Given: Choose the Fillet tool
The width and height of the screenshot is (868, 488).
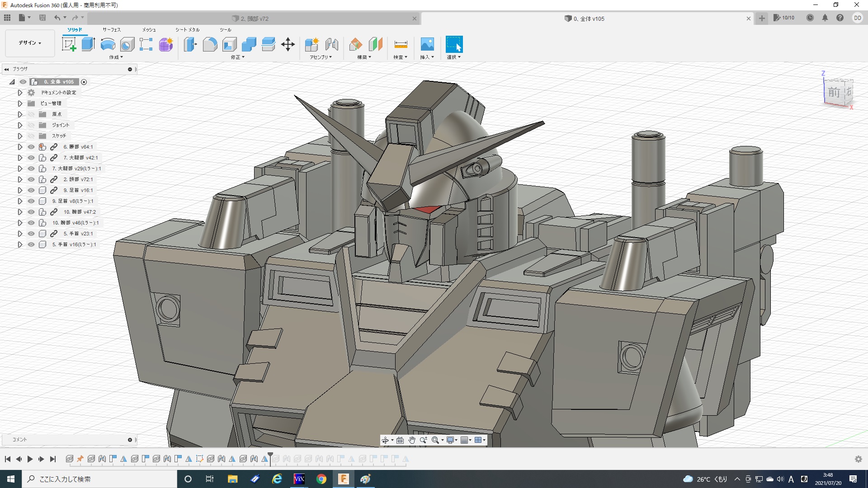Looking at the screenshot, I should (210, 44).
